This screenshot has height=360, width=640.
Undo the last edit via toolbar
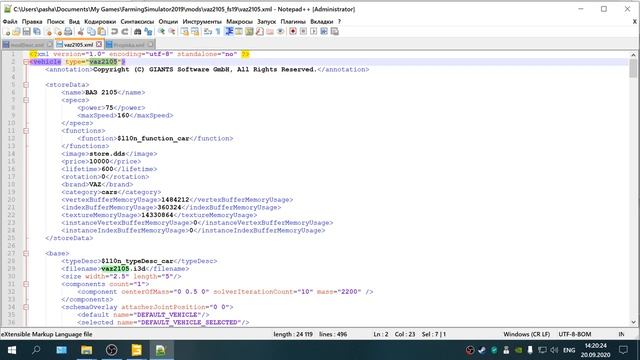coord(114,31)
